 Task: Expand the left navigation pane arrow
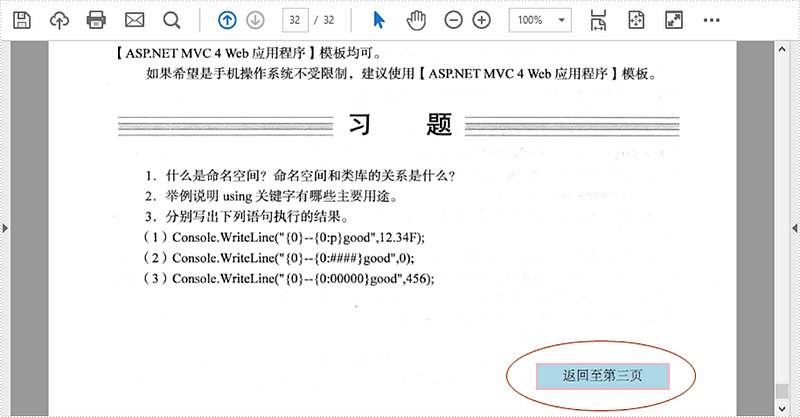7,229
